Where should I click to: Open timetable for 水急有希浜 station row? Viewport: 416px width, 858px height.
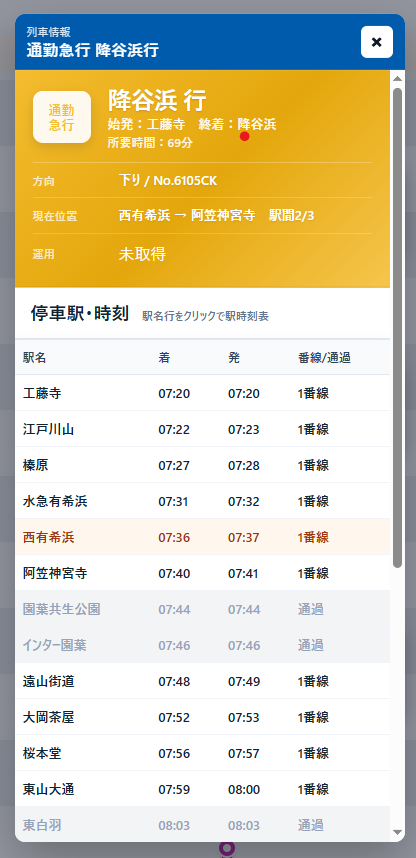[203, 501]
